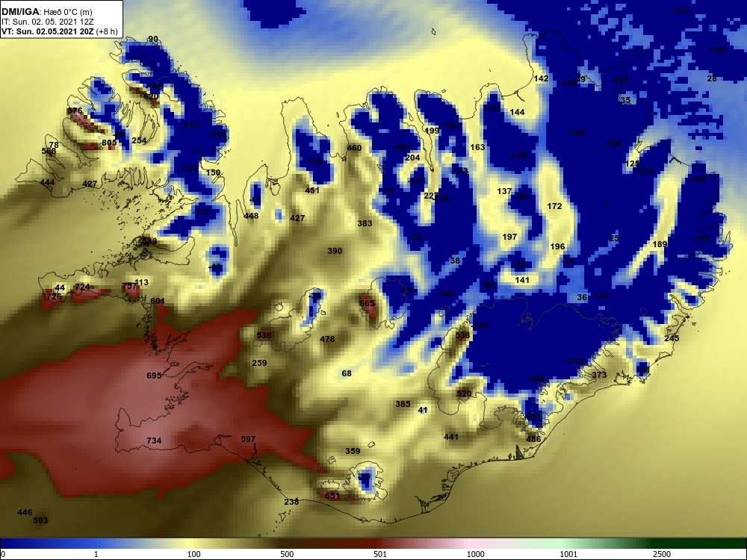Click the map value '359'
The image size is (747, 560).
353,451
